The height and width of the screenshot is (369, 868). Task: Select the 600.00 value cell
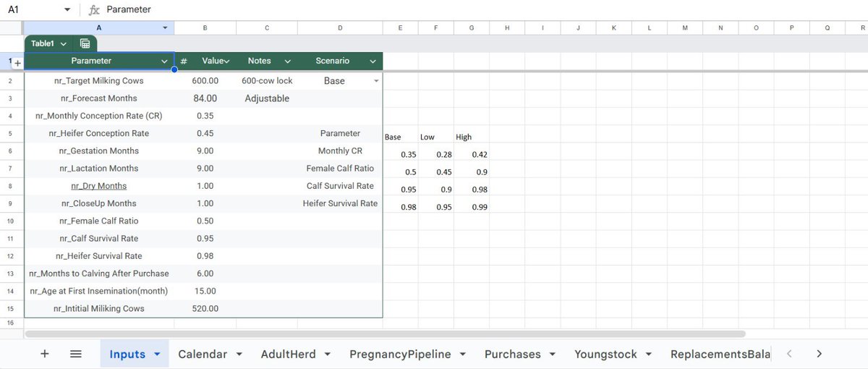(x=205, y=81)
